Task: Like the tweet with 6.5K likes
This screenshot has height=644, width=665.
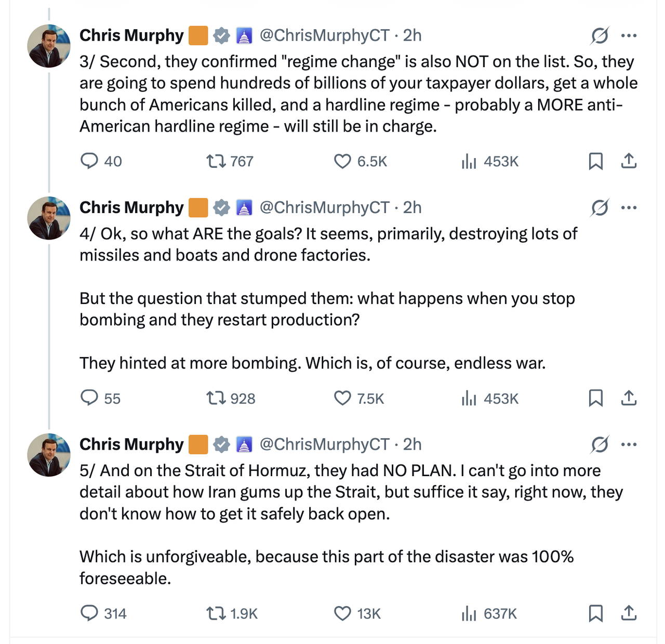Action: click(x=342, y=161)
